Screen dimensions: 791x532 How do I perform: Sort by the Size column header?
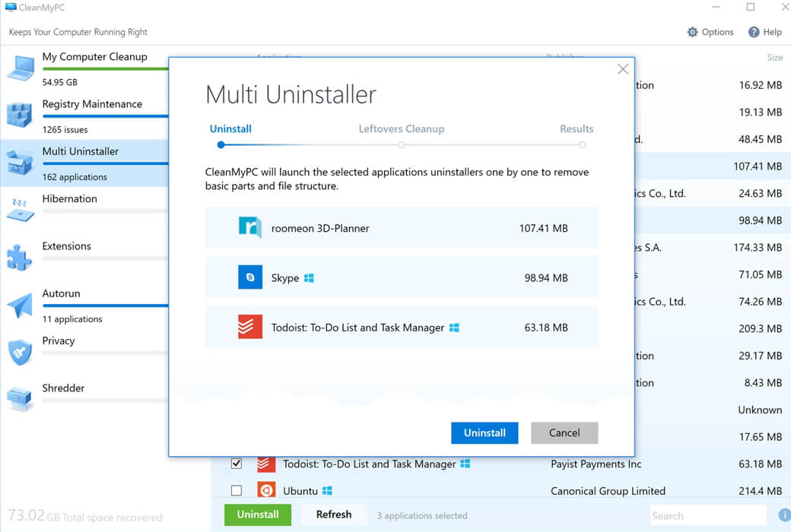pyautogui.click(x=775, y=58)
